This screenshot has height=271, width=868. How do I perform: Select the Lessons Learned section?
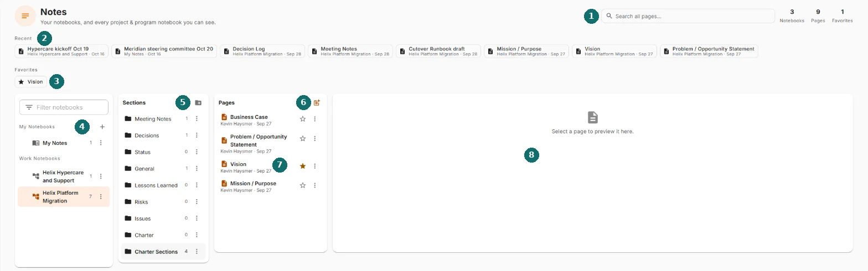(x=163, y=185)
